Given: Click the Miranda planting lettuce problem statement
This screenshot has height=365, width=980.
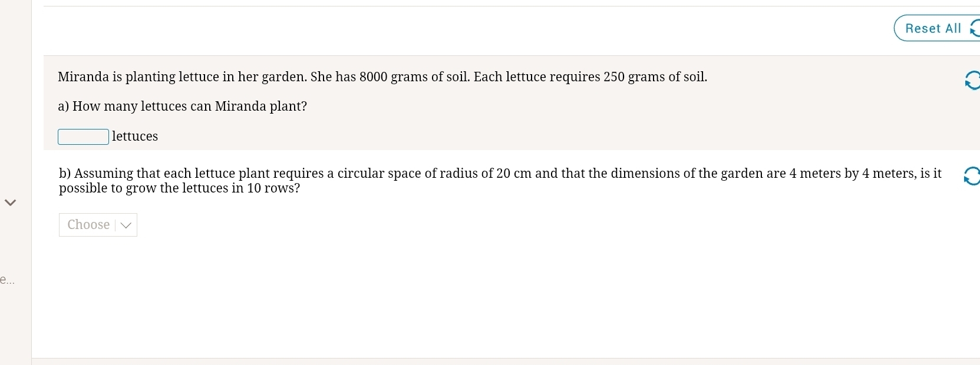Looking at the screenshot, I should [382, 77].
